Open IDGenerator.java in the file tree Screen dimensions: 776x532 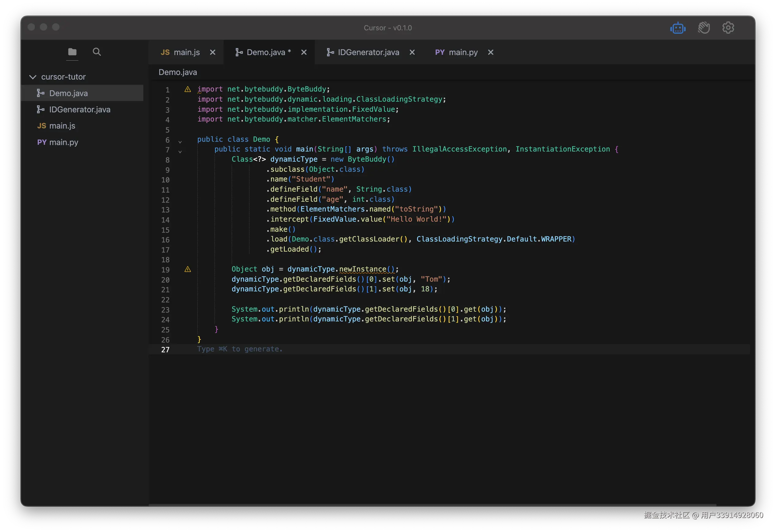[x=80, y=110]
